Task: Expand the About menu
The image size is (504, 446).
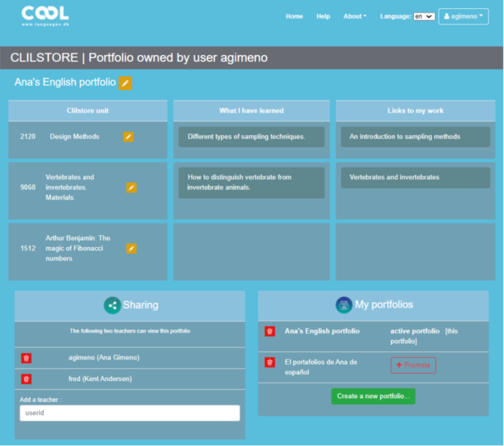Action: (355, 17)
